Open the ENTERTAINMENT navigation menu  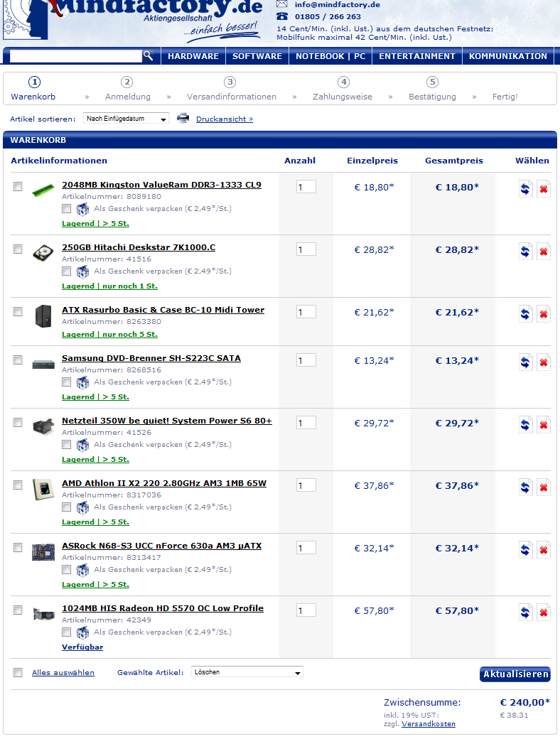[417, 56]
